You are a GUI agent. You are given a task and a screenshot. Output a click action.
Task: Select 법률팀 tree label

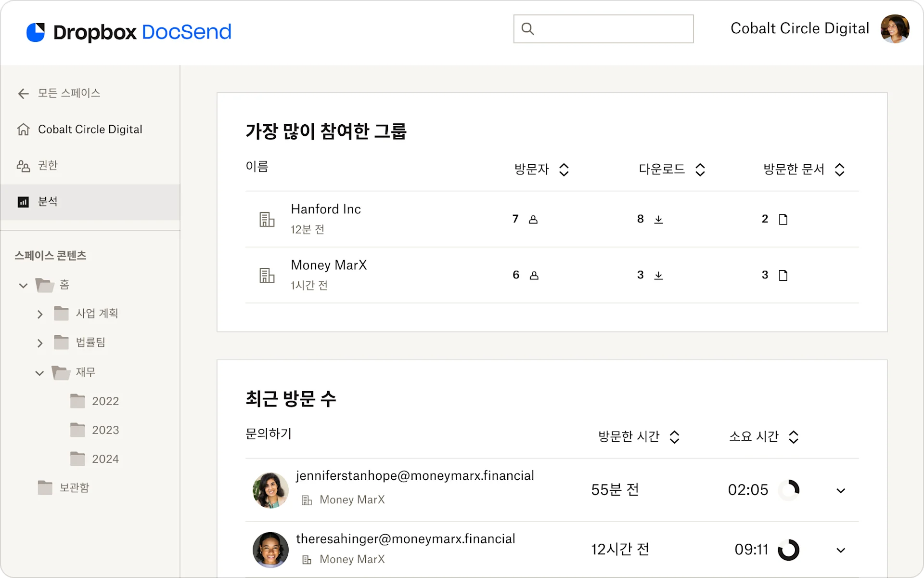click(90, 342)
